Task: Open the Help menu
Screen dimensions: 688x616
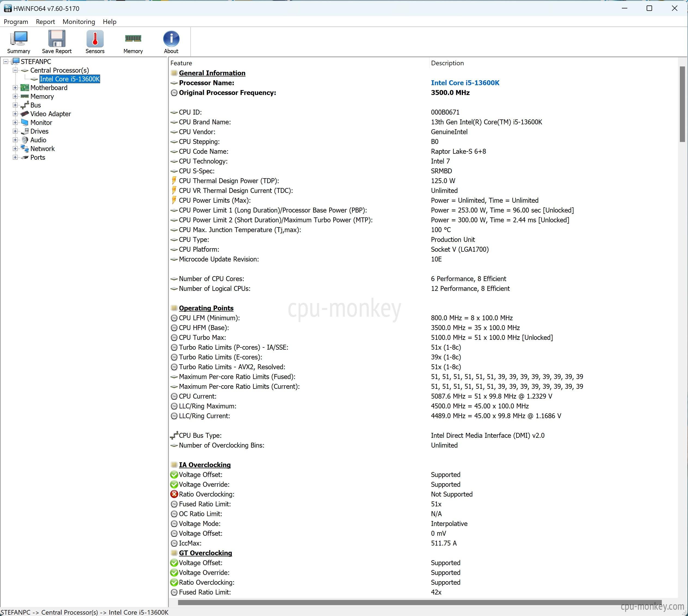Action: point(110,22)
